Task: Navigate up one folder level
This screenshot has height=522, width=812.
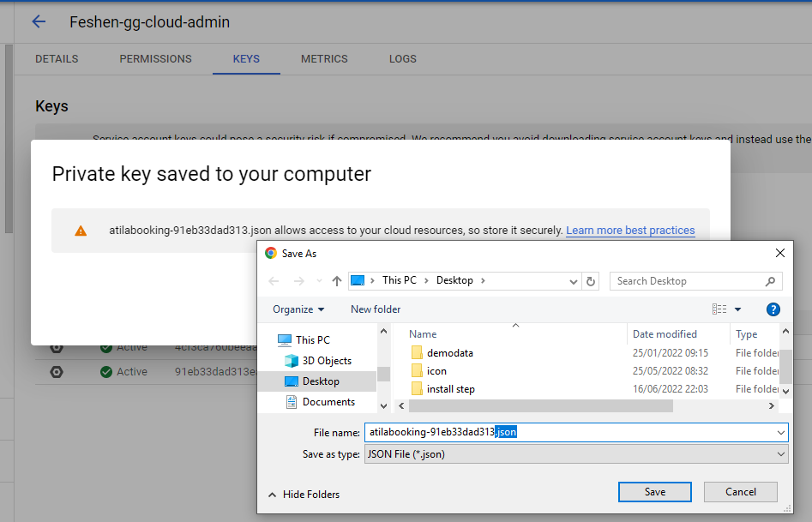Action: pos(337,281)
